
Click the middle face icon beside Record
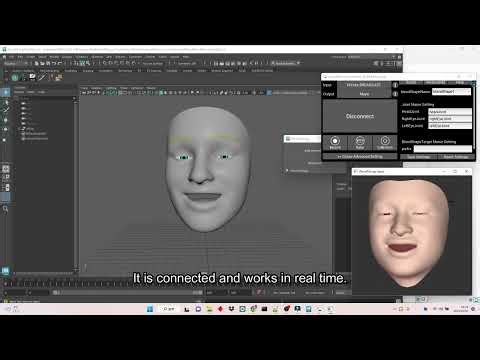[360, 143]
